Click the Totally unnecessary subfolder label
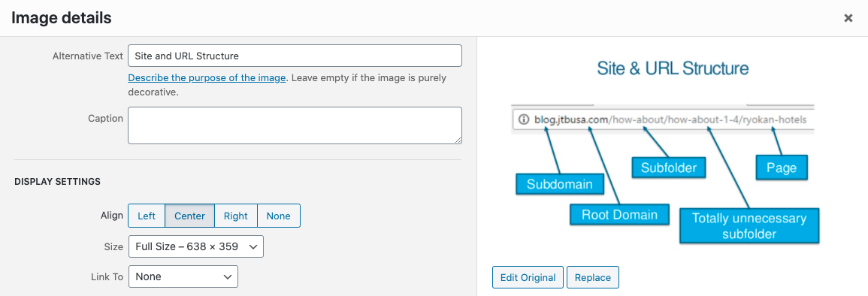 tap(749, 225)
